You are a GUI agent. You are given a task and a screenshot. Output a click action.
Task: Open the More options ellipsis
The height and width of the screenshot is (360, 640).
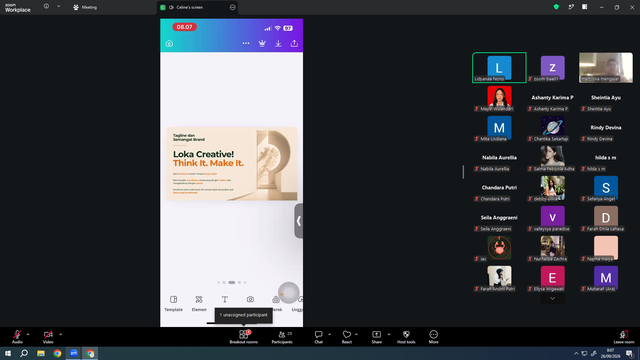(x=433, y=337)
